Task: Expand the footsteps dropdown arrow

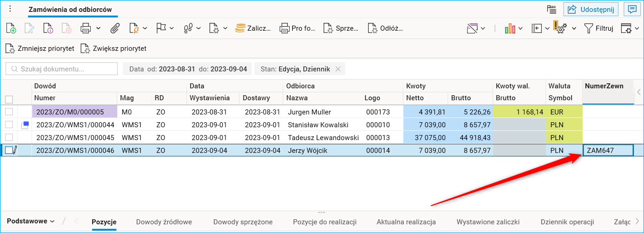Action: click(x=198, y=28)
